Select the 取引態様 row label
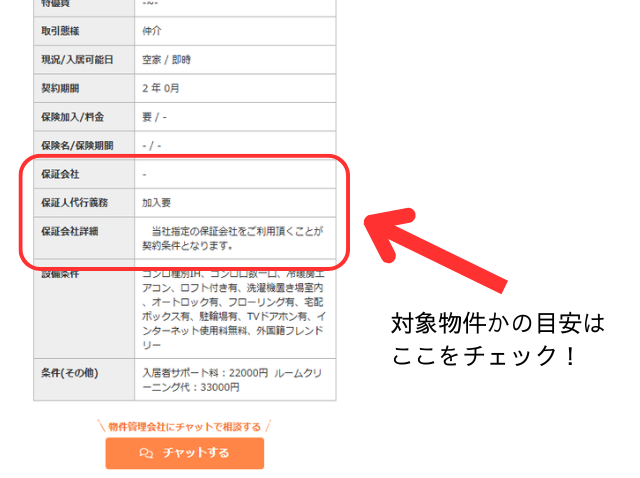Image resolution: width=640 pixels, height=478 pixels. 60,31
